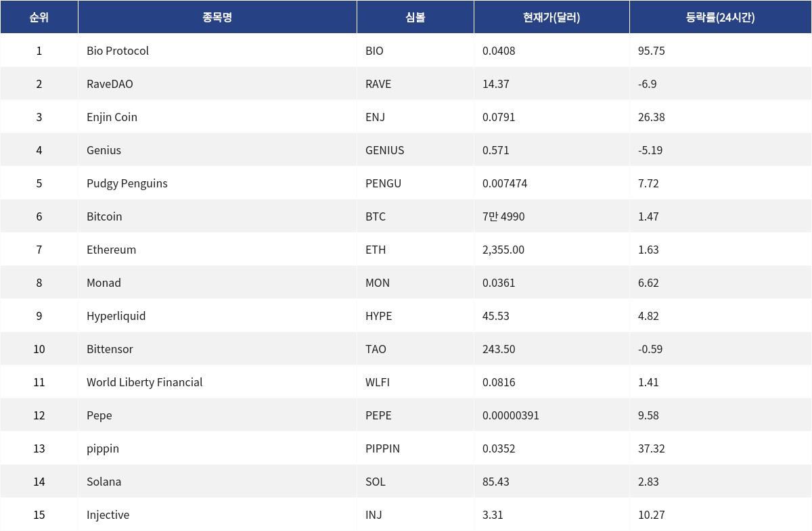Open the Enjin Coin entry

click(x=112, y=117)
